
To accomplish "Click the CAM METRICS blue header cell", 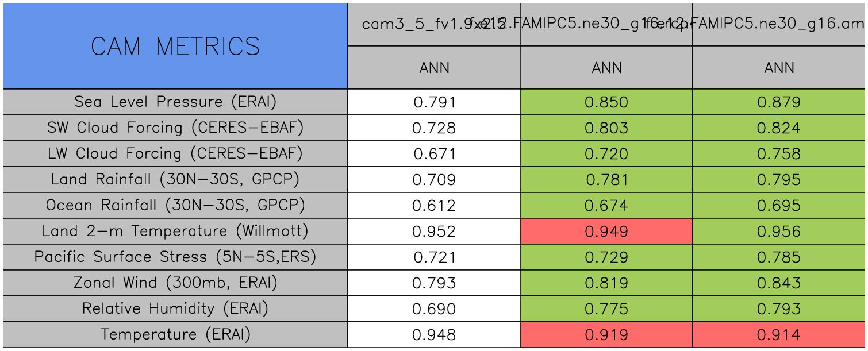I will (175, 46).
